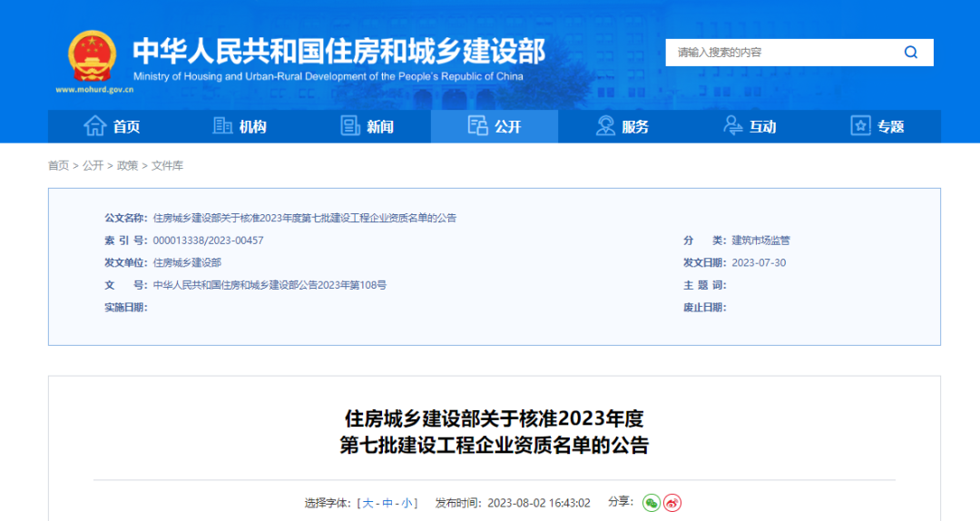Click the building icon beside 机构
The width and height of the screenshot is (980, 521).
pos(222,126)
